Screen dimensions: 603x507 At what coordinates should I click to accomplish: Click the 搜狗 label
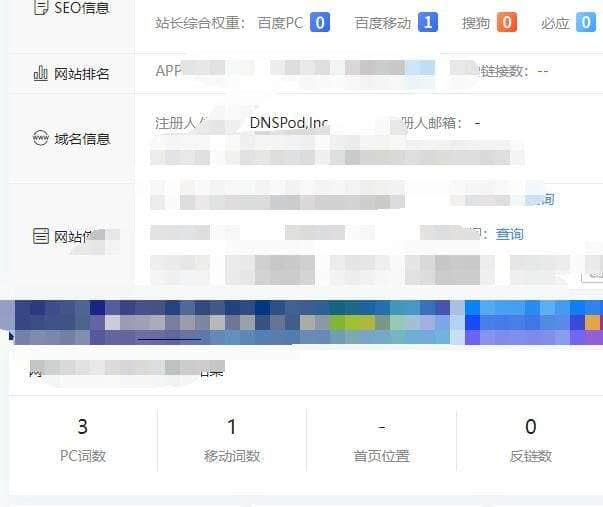click(476, 23)
